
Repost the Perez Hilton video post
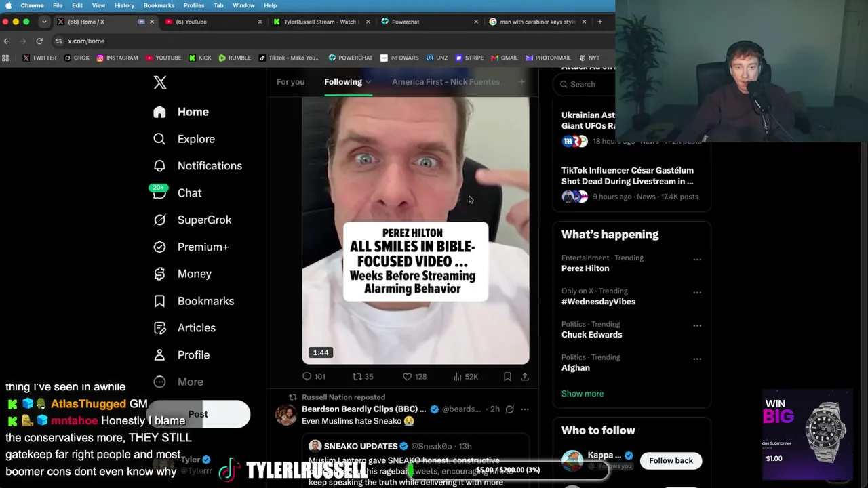(363, 377)
